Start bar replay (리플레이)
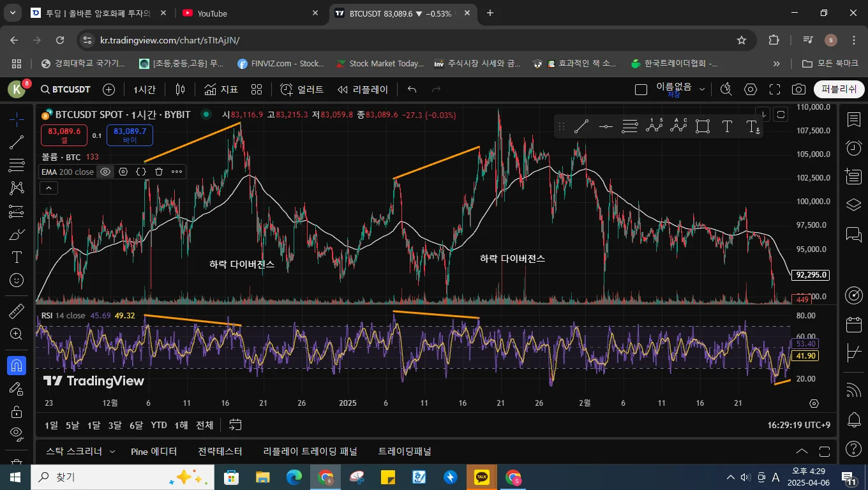Screen dimensions: 868x490 tap(363, 89)
